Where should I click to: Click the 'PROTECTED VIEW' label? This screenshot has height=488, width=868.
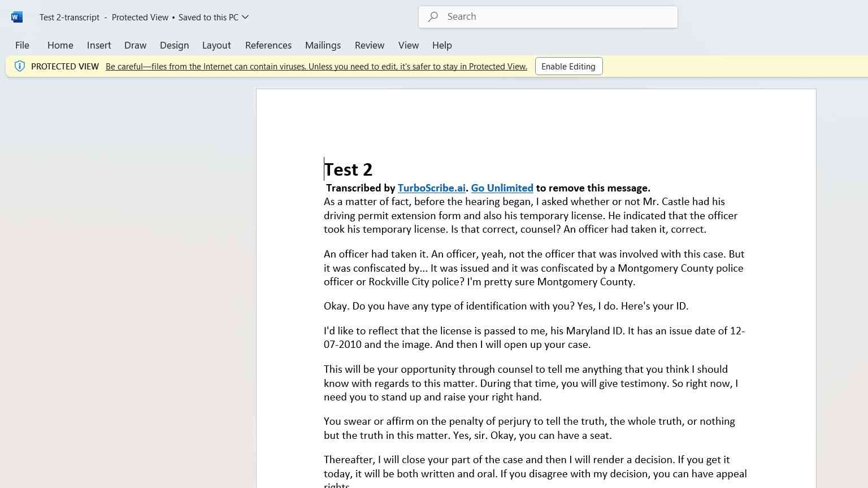65,66
